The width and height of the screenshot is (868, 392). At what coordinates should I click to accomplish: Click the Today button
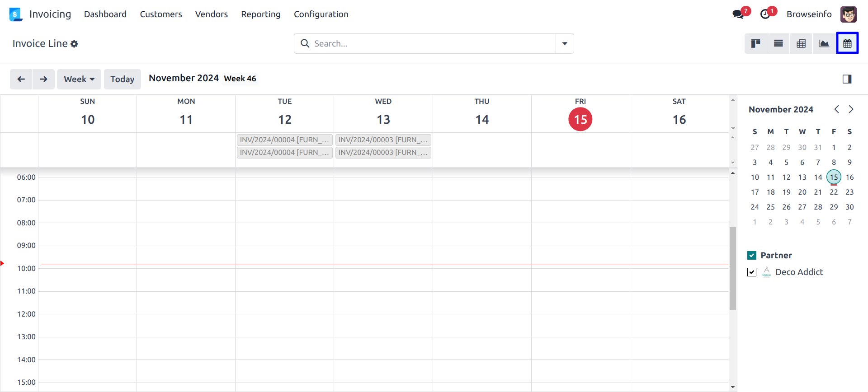tap(122, 79)
